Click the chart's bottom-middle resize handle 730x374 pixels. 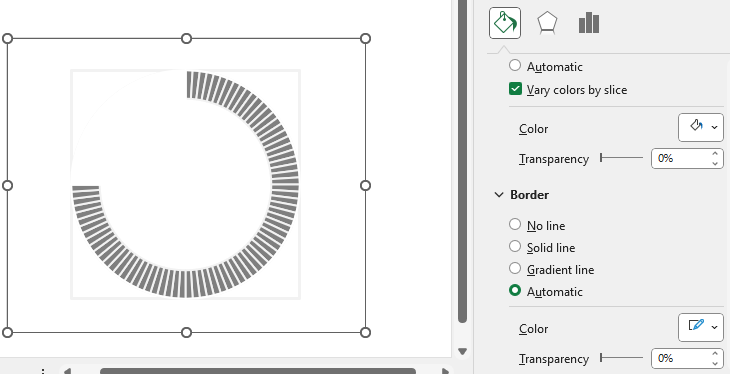click(x=186, y=332)
